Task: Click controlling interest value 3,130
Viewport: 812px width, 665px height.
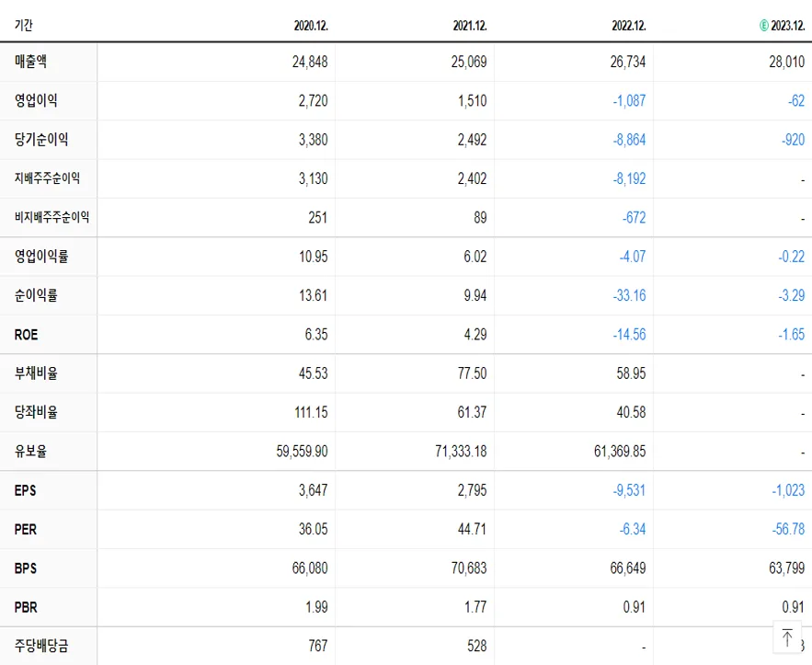Action: pyautogui.click(x=313, y=178)
